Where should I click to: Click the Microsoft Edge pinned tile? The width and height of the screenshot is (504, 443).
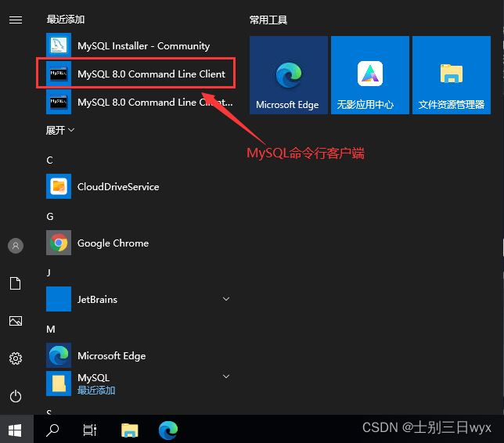(289, 75)
